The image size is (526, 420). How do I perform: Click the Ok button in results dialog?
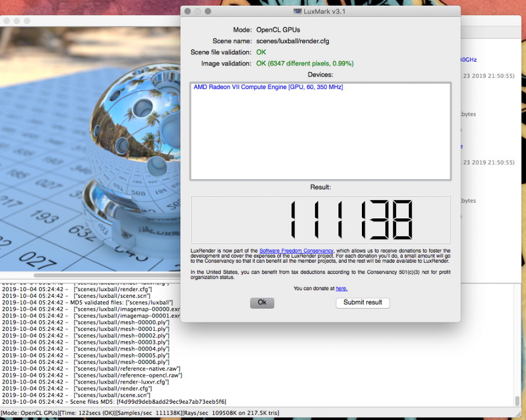[x=262, y=302]
